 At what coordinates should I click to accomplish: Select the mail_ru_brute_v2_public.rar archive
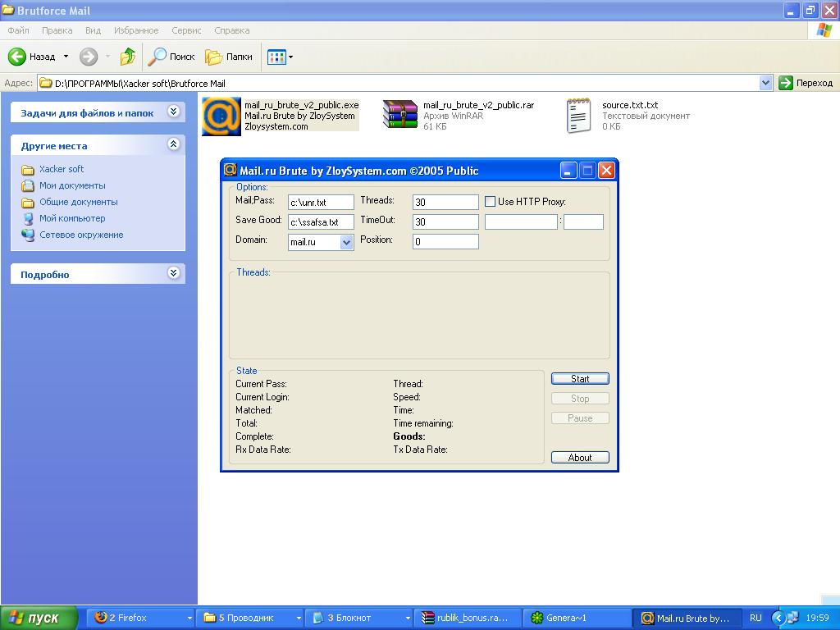pos(400,115)
